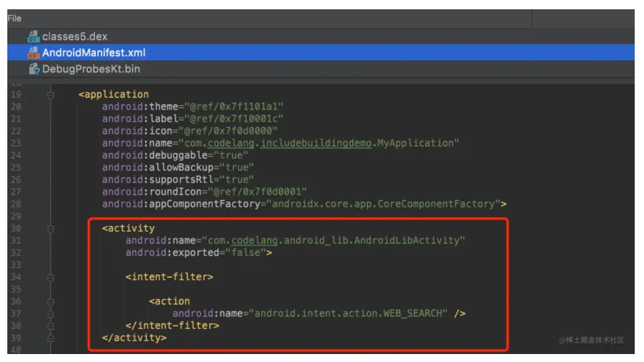Image resolution: width=644 pixels, height=362 pixels.
Task: Select the AndroidManifest.xml file name
Action: pos(94,52)
